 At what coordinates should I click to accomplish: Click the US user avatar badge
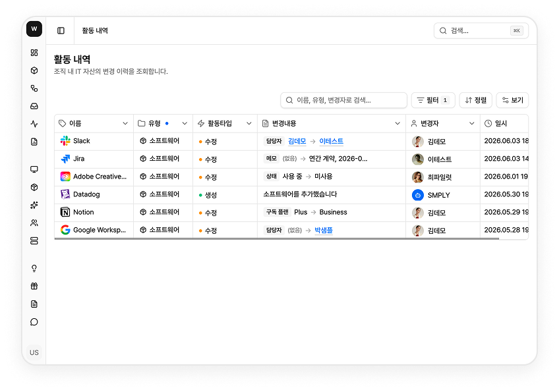[x=34, y=352]
